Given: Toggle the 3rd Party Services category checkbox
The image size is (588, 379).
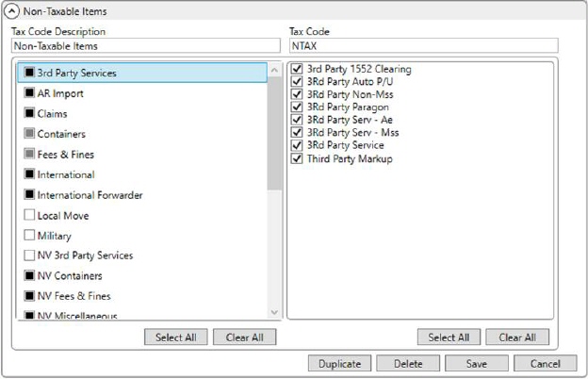Looking at the screenshot, I should point(30,73).
